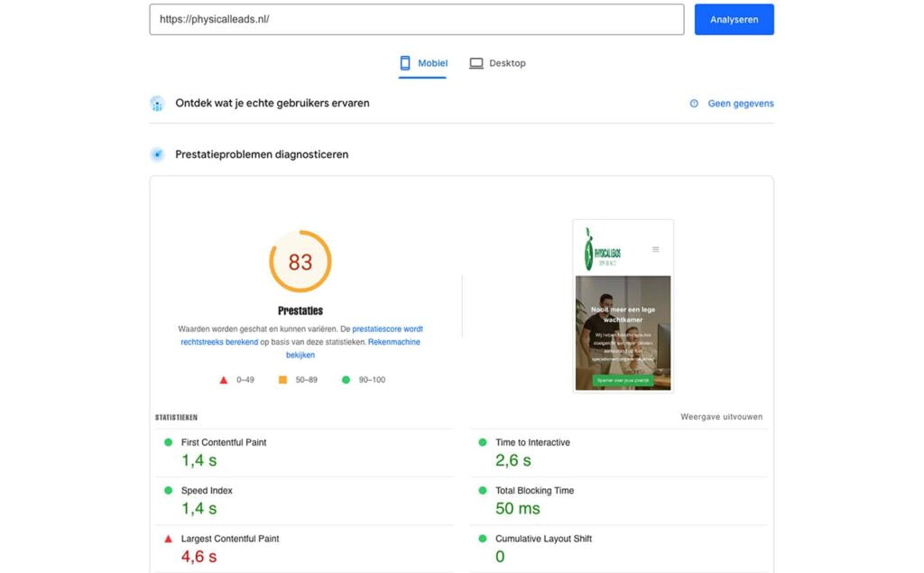The image size is (924, 573).
Task: Click the URL input containing physicalleads.nl
Action: (417, 19)
